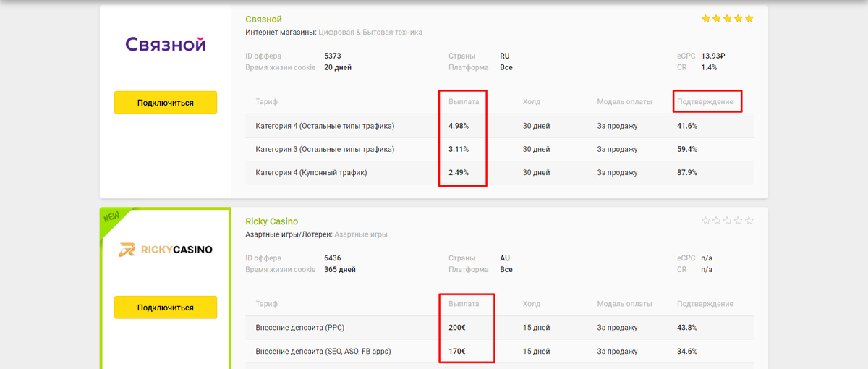Click confirmation rate 41.6%
The width and height of the screenshot is (868, 369).
pyautogui.click(x=687, y=126)
